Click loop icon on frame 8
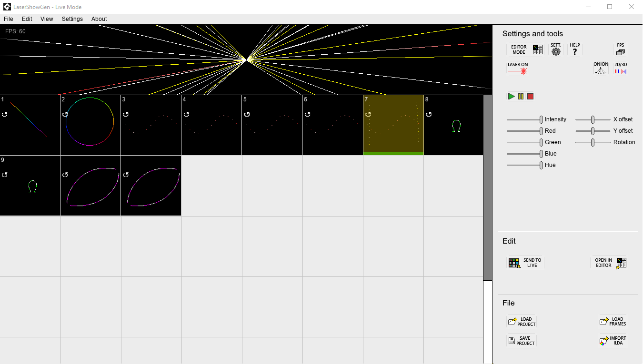The height and width of the screenshot is (364, 643). click(428, 114)
